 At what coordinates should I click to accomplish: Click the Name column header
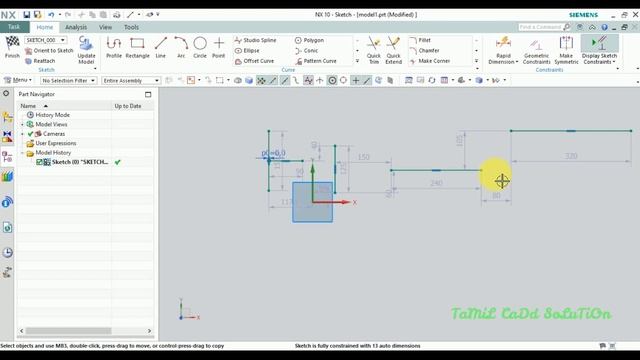[x=64, y=106]
